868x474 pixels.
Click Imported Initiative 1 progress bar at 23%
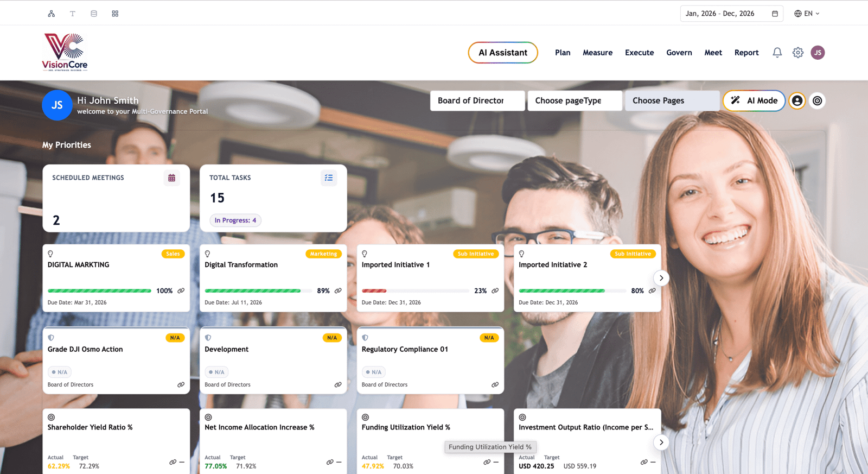(415, 291)
